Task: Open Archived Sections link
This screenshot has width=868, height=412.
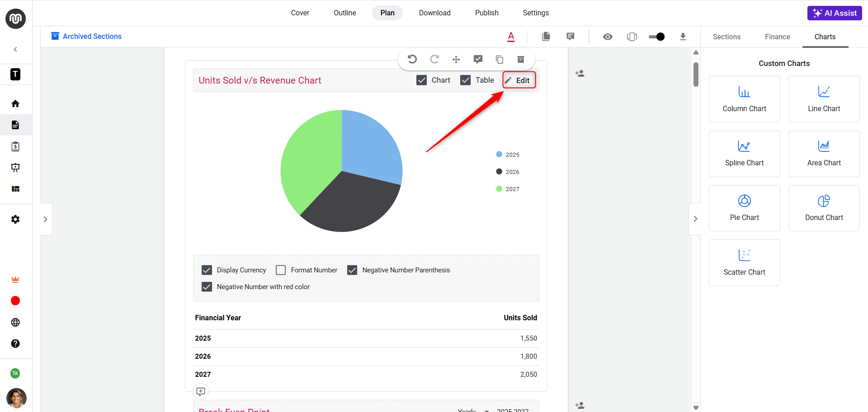Action: [86, 36]
